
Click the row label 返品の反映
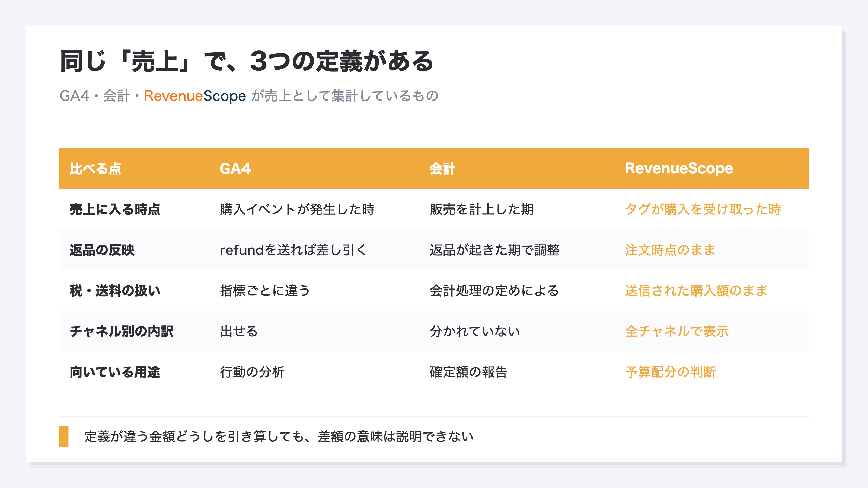coord(102,250)
